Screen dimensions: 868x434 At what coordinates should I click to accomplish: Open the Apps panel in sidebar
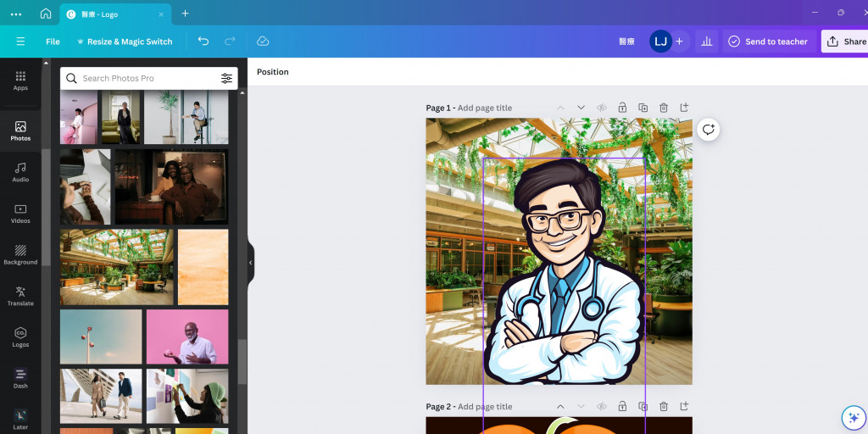(20, 81)
